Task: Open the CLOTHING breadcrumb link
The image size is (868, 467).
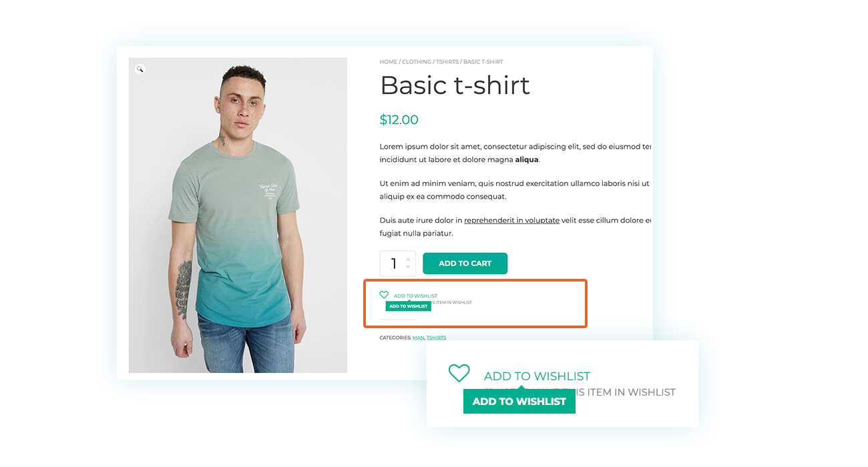Action: click(417, 62)
